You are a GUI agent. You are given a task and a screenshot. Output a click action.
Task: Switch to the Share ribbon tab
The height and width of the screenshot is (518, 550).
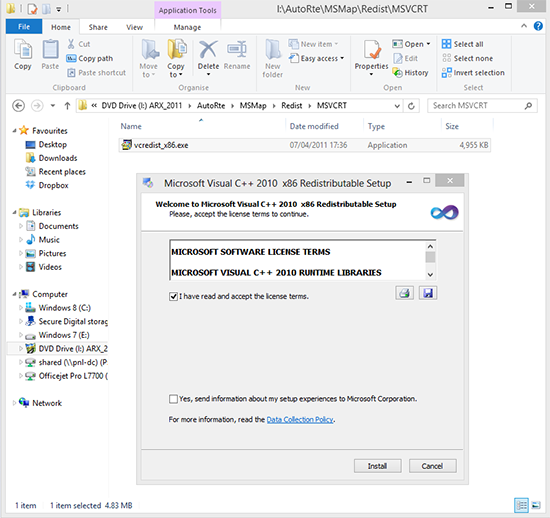pyautogui.click(x=98, y=27)
